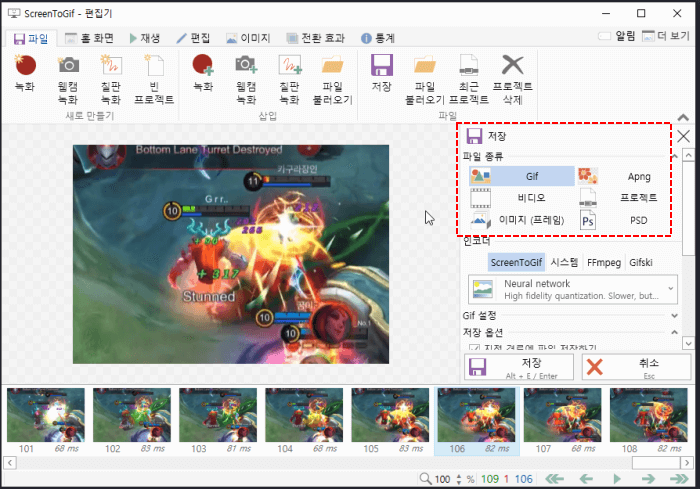Click the zoom magnifier icon

pyautogui.click(x=425, y=479)
